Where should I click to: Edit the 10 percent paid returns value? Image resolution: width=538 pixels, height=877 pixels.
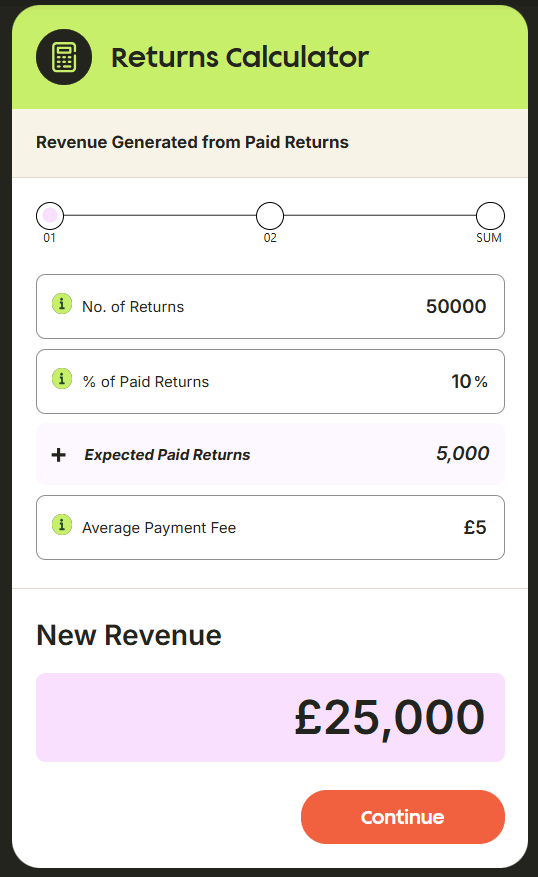[461, 381]
